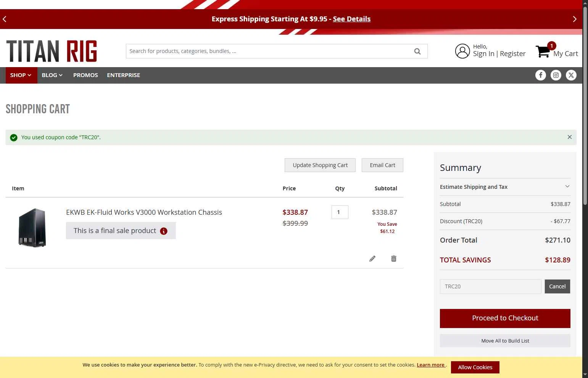588x378 pixels.
Task: Cancel the applied TRC20 coupon
Action: click(557, 286)
